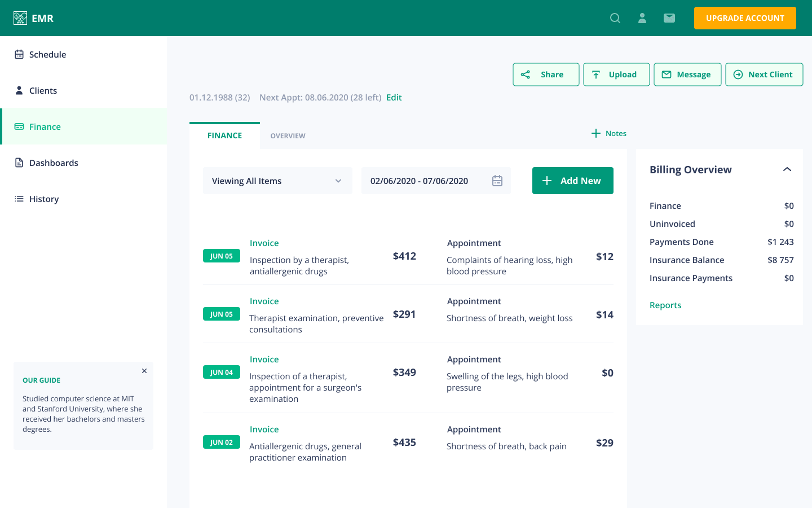The width and height of the screenshot is (812, 508).
Task: Click the Add New button
Action: pyautogui.click(x=572, y=181)
